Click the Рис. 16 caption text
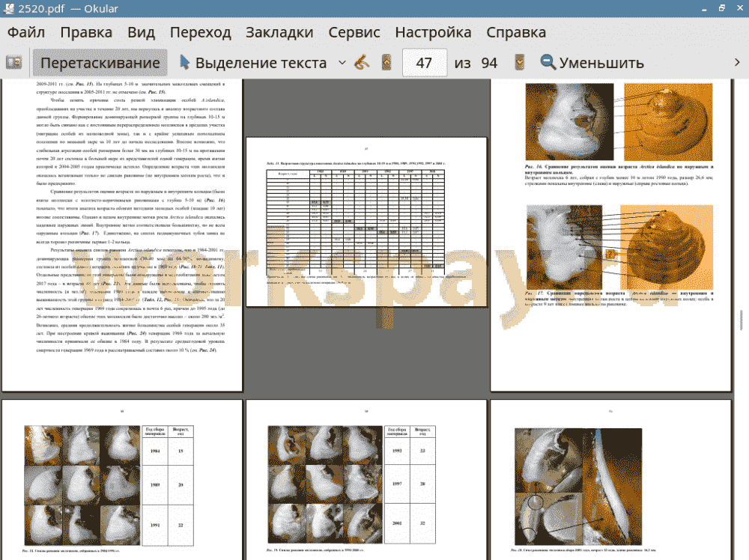Image resolution: width=749 pixels, height=560 pixels. [x=619, y=174]
